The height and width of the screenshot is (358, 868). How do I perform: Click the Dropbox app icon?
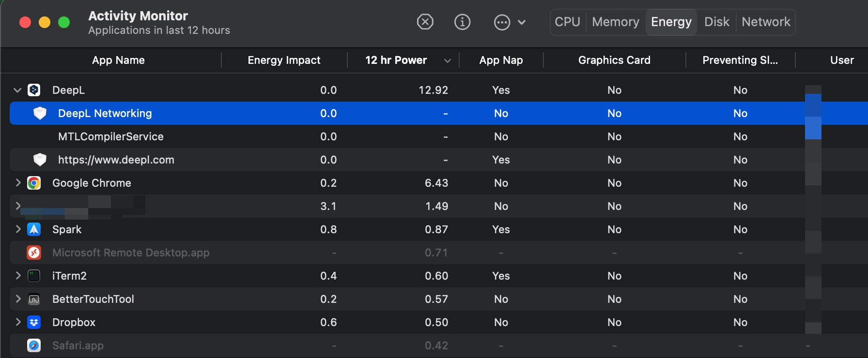(x=34, y=322)
